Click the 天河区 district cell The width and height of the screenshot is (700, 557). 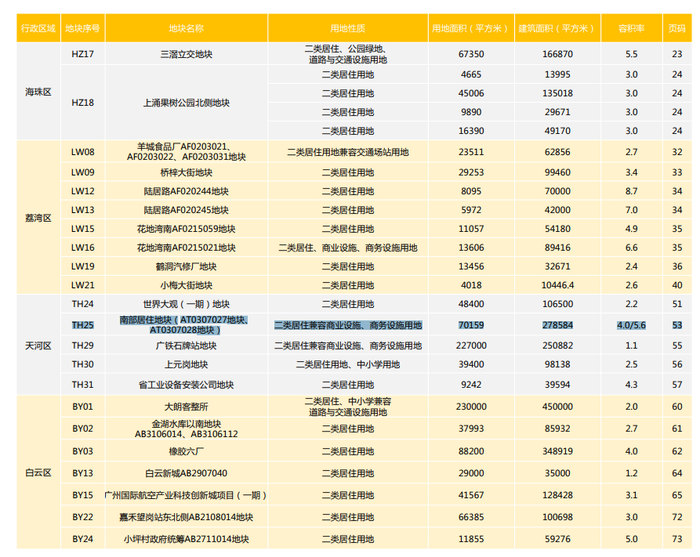(38, 345)
